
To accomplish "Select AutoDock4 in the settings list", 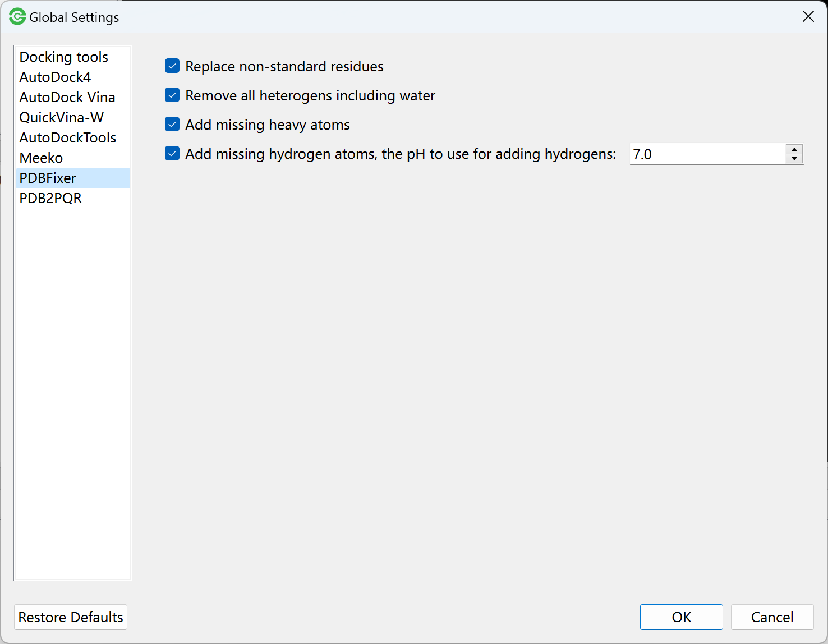I will tap(73, 77).
